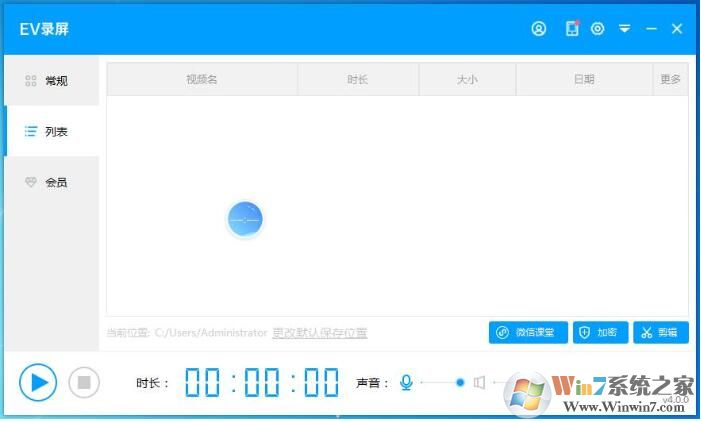
Task: Open the mobile device notification icon
Action: (x=572, y=29)
